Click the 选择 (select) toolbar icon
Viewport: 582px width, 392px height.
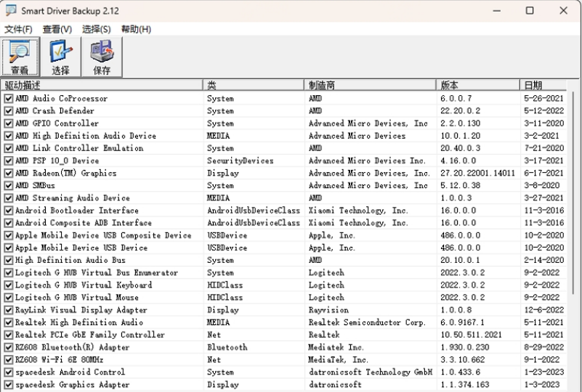coord(61,57)
